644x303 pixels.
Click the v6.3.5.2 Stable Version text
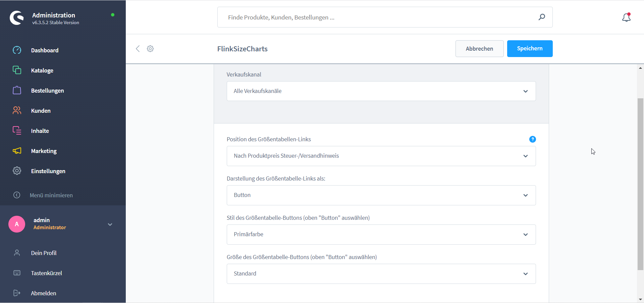tap(56, 22)
